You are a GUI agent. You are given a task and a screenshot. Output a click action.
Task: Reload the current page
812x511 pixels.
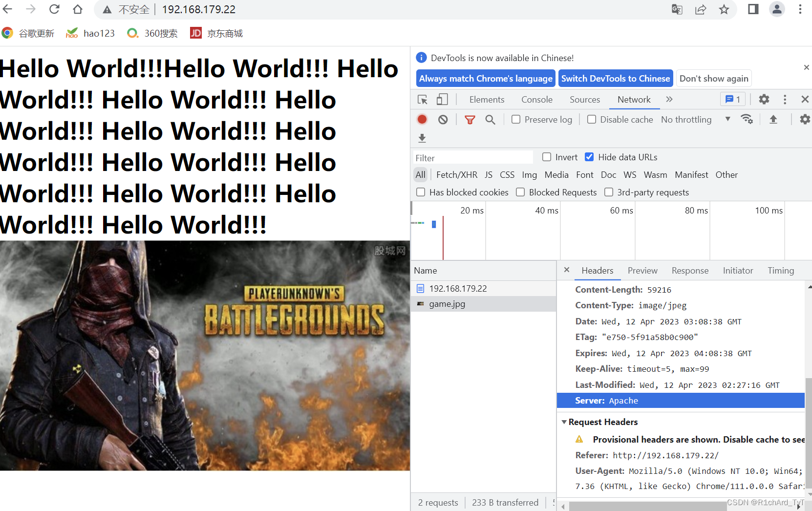coord(54,9)
